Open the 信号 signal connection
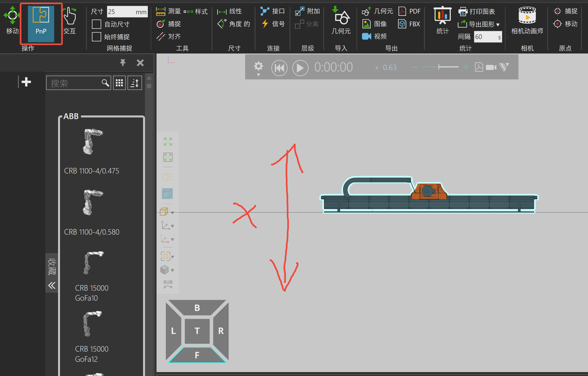Viewport: 588px width, 376px height. point(273,24)
